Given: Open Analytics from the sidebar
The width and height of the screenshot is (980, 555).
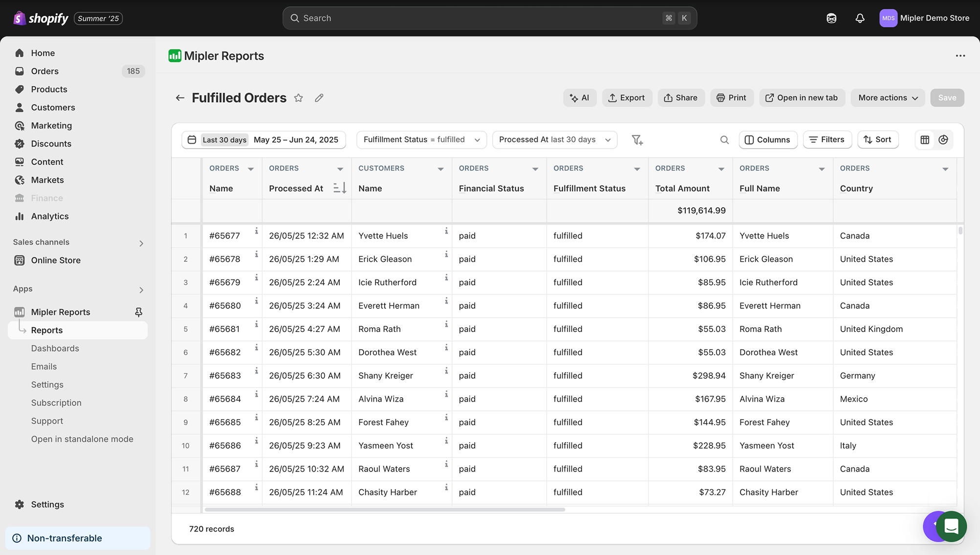Looking at the screenshot, I should click(x=49, y=216).
